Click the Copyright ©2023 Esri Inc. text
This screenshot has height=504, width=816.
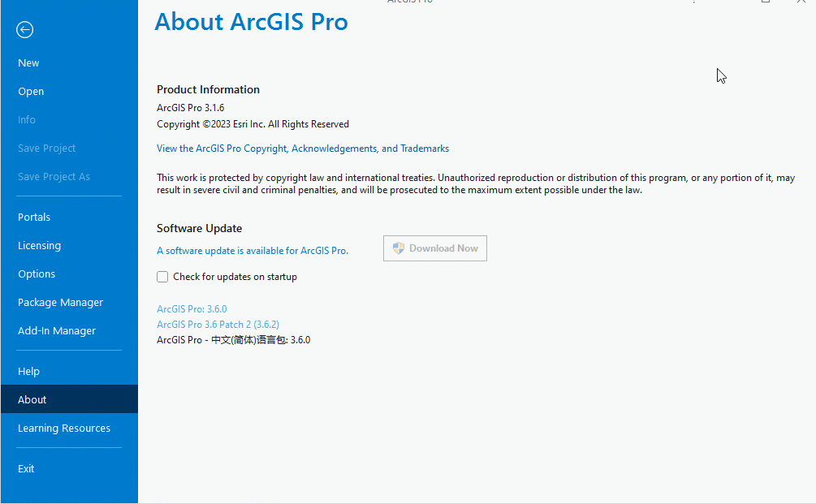[253, 124]
